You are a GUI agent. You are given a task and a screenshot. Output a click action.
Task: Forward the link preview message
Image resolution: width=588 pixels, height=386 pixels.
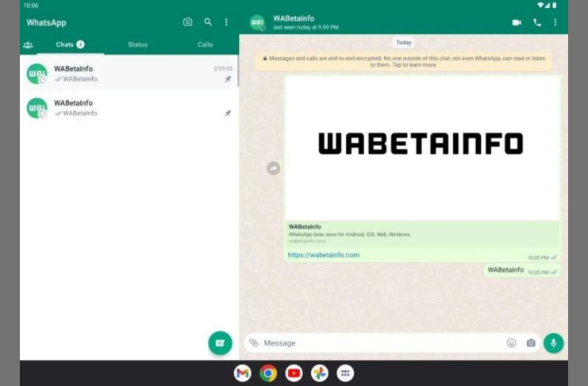coord(274,168)
